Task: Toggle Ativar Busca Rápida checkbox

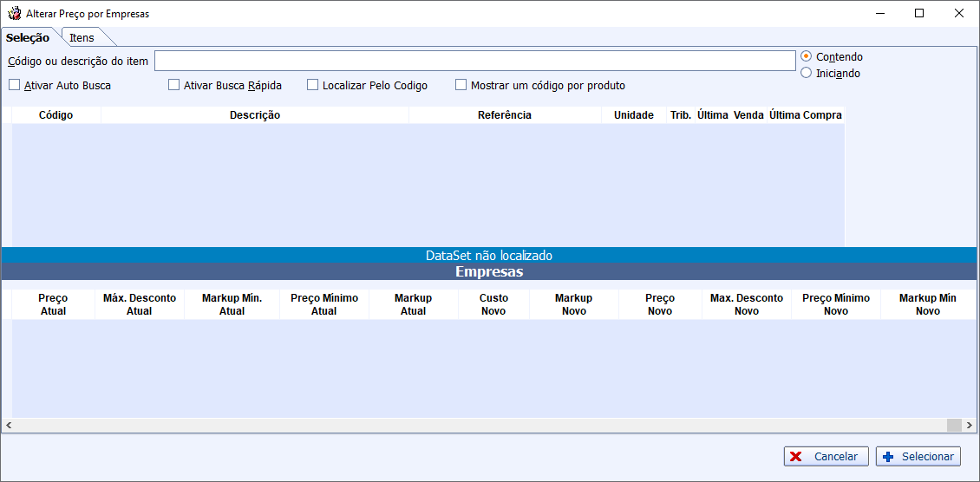Action: (173, 85)
